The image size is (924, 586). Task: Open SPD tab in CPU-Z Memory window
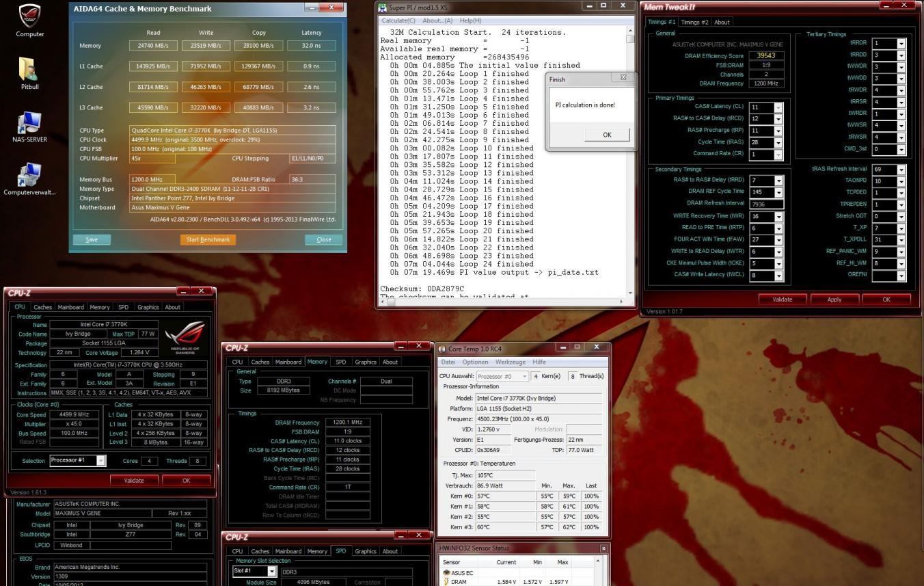[340, 362]
